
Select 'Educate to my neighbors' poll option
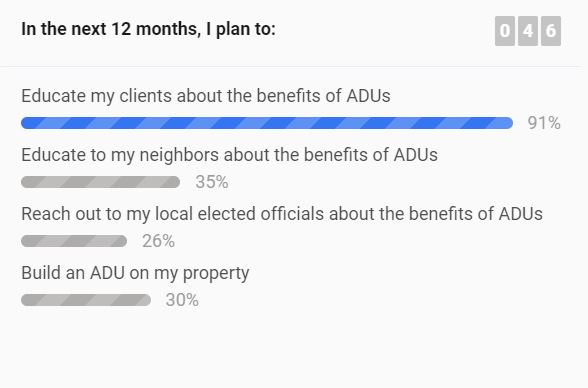pos(230,155)
